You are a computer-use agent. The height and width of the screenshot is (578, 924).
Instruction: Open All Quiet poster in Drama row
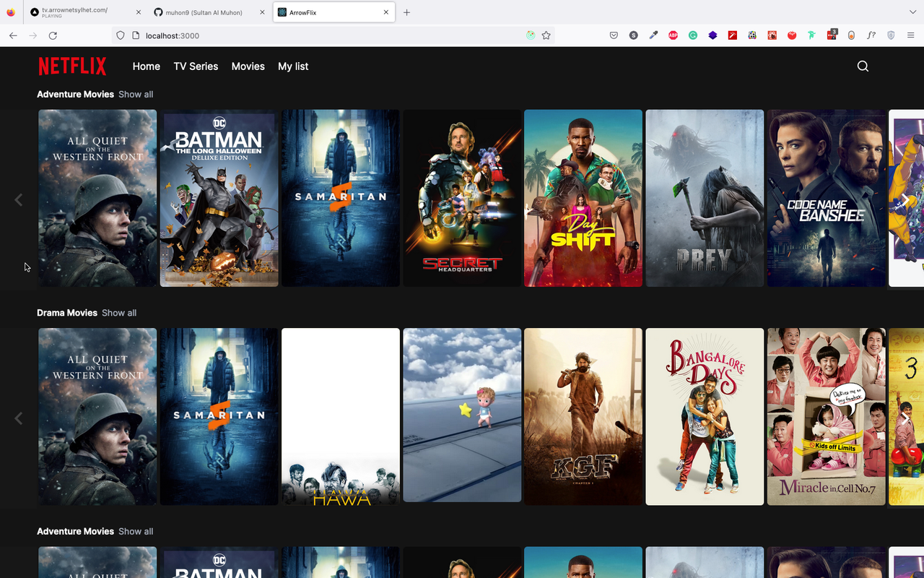(97, 417)
